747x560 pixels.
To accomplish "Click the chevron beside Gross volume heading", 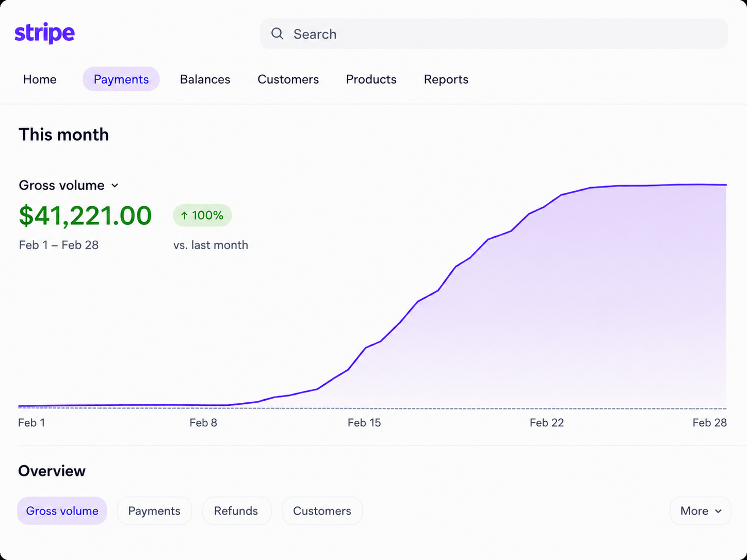I will 115,186.
